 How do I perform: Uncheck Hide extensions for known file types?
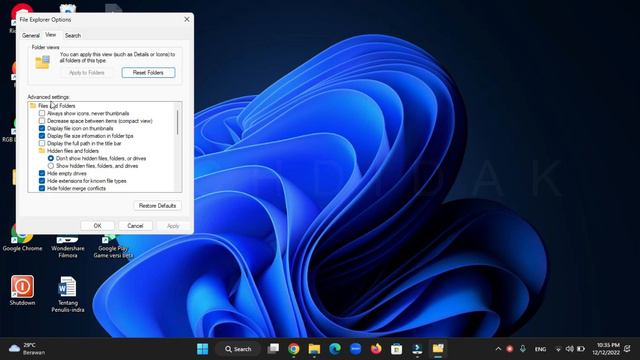(42, 180)
